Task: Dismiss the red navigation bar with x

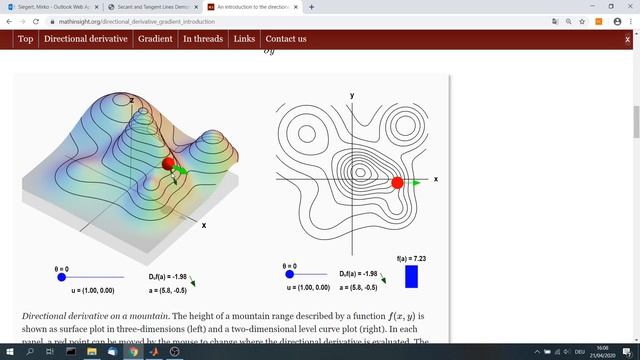Action: [627, 40]
